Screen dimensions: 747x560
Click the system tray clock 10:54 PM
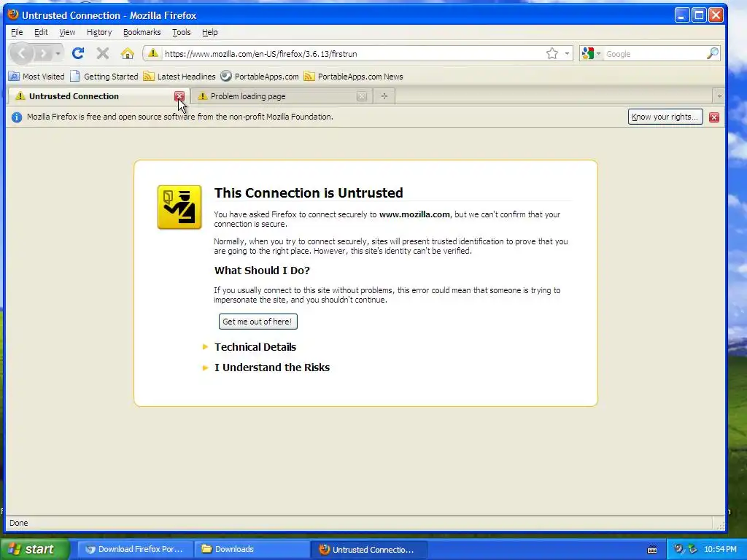coord(720,549)
